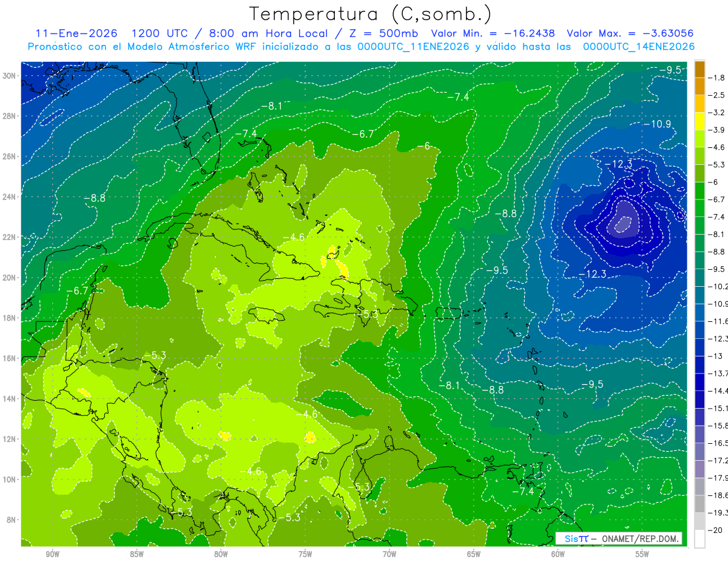728x562 pixels.
Task: Click the '85W' longitude axis label
Action: [136, 554]
